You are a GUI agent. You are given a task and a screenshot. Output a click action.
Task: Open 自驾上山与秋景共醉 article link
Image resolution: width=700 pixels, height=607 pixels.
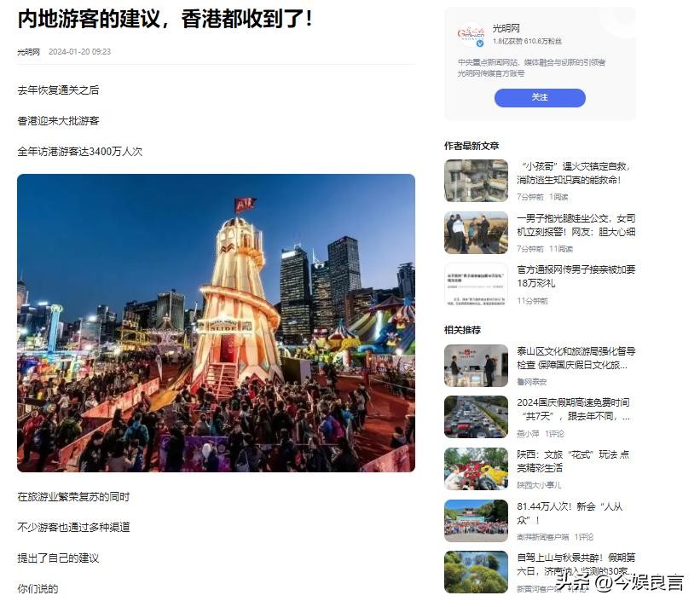[x=576, y=564]
